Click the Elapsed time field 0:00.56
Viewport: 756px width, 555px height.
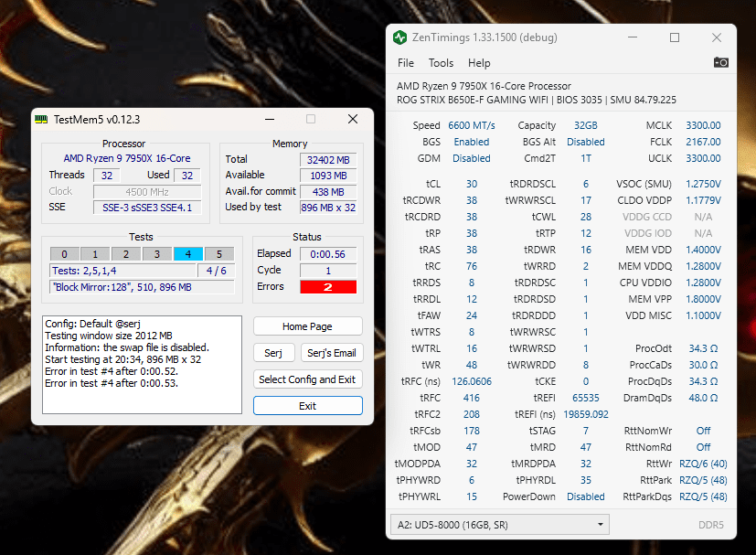click(328, 254)
